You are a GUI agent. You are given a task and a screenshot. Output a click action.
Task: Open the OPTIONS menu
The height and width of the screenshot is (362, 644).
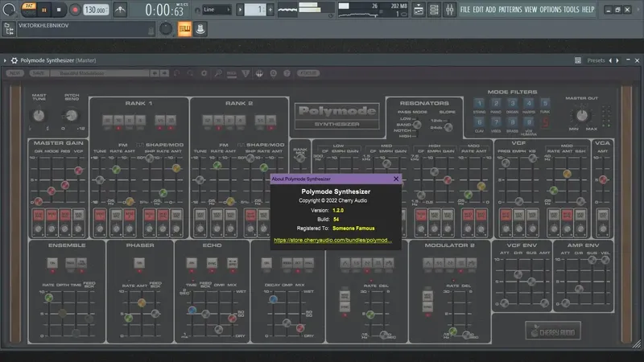551,10
